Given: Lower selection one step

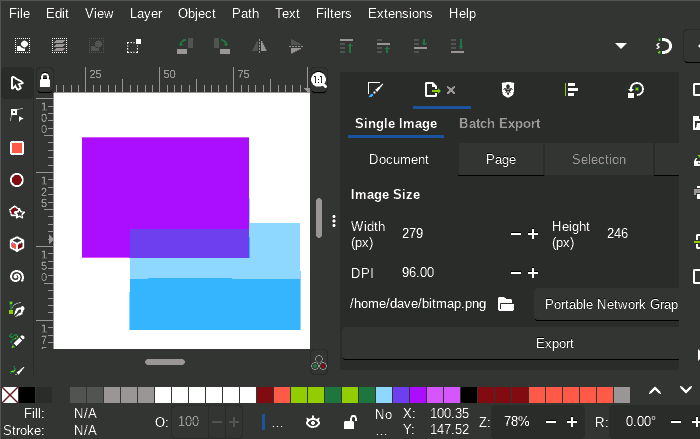Looking at the screenshot, I should coord(420,46).
